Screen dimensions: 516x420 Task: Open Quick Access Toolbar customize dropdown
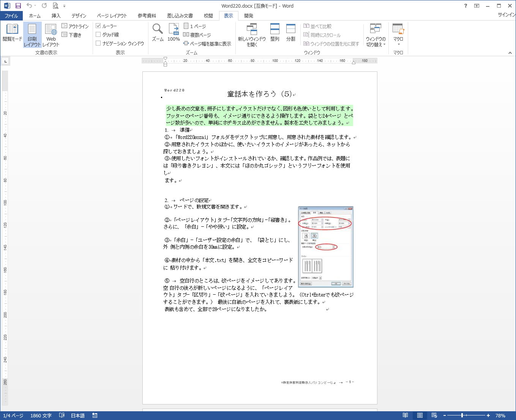[x=64, y=6]
